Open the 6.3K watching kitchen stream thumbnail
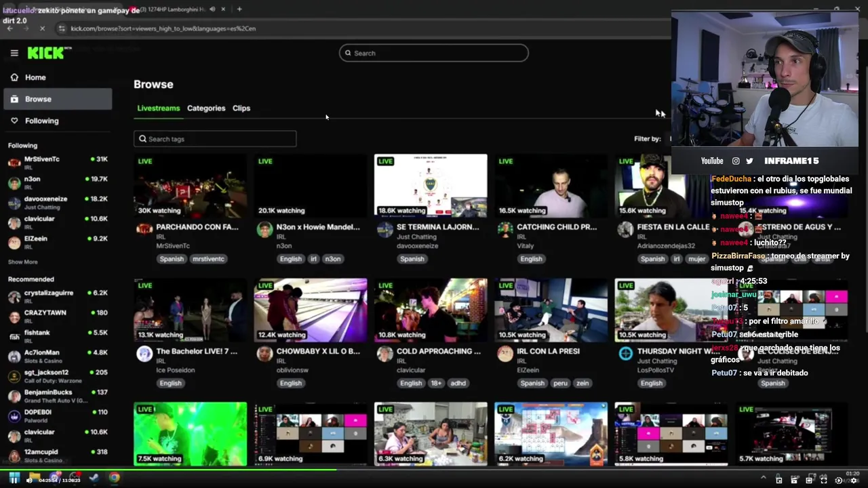The image size is (868, 488). coord(431,434)
